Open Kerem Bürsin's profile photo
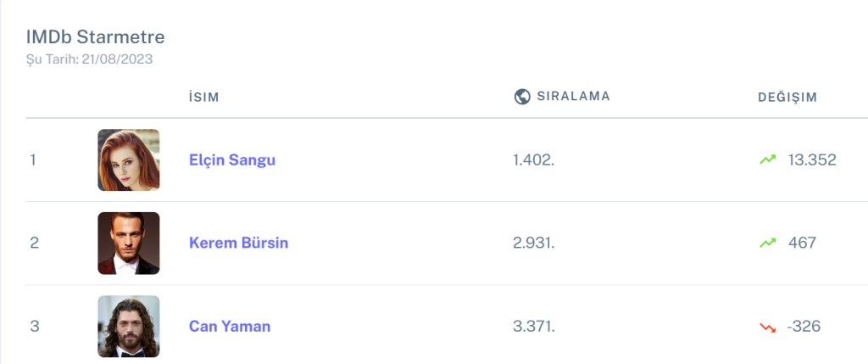The width and height of the screenshot is (868, 364). click(129, 243)
